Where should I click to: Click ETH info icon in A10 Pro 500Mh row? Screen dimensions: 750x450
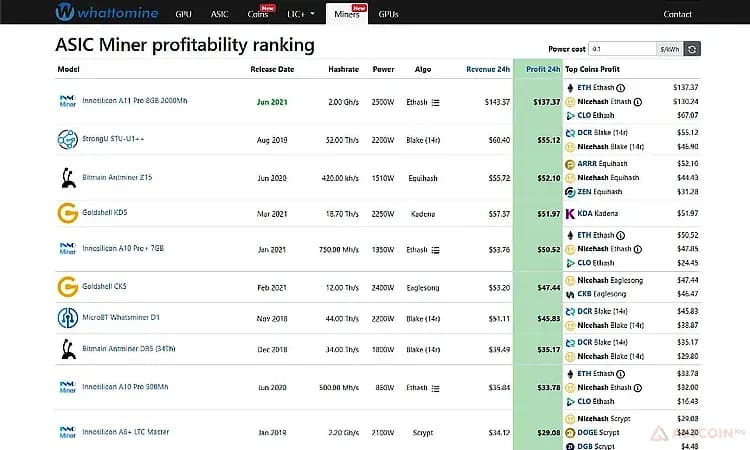tap(620, 374)
